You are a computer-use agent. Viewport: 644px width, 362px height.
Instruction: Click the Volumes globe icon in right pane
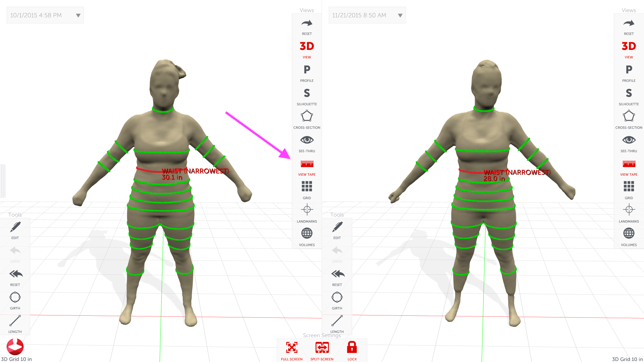pos(629,234)
